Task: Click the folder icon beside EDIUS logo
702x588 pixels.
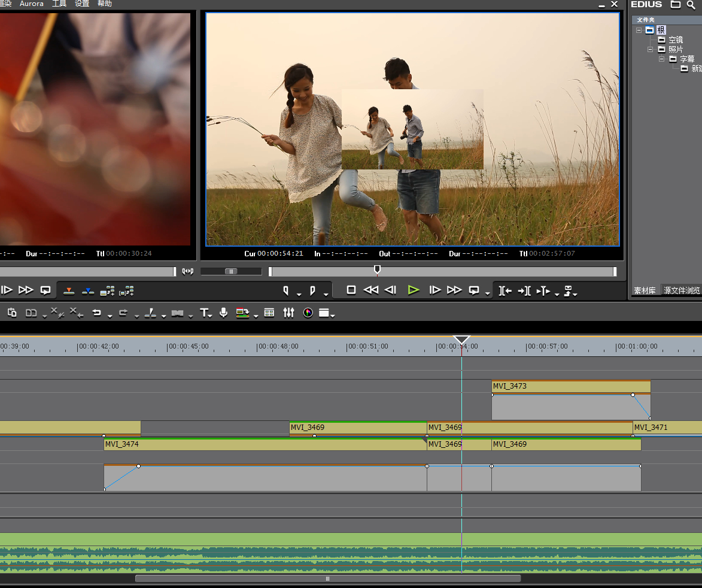Action: 676,5
